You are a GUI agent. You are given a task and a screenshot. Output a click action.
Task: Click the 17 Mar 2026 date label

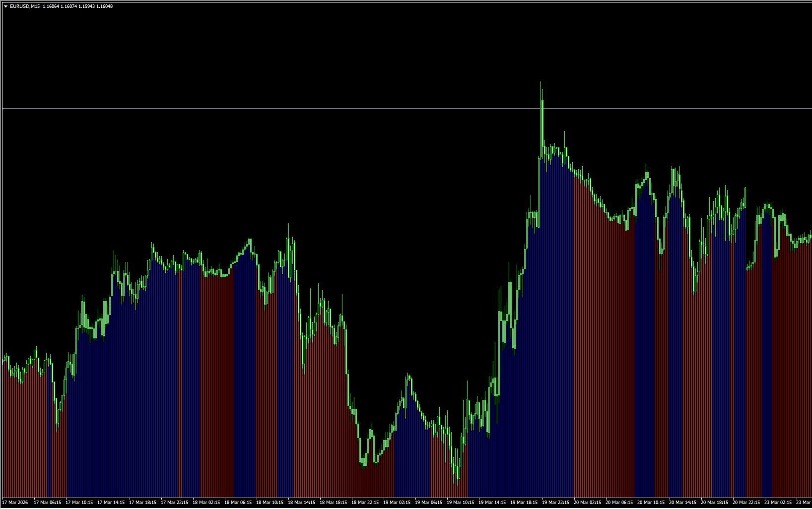[x=15, y=503]
